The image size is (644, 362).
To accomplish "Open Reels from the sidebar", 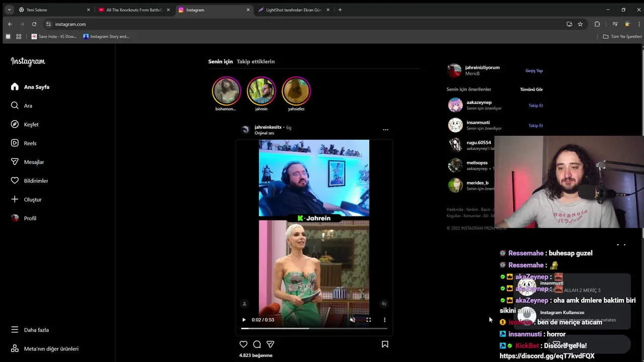I will pos(24,143).
